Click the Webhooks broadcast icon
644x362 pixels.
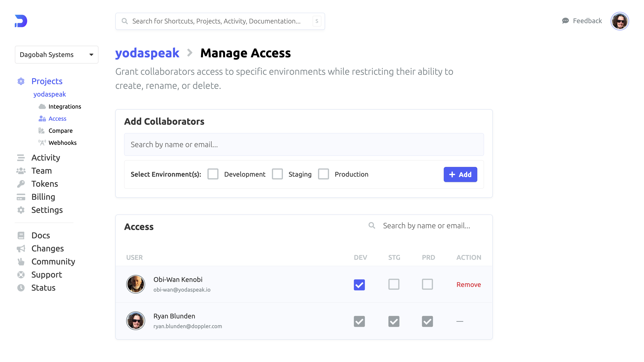(x=42, y=143)
